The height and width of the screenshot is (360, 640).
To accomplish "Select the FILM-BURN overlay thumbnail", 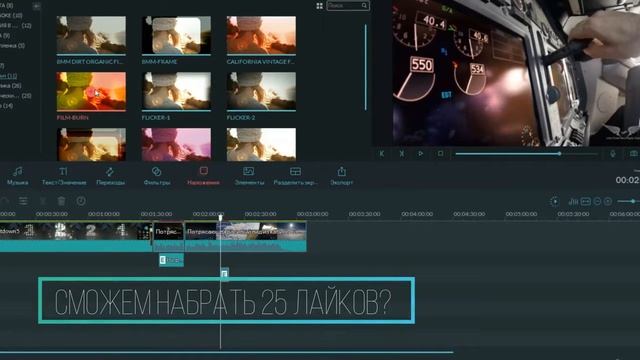I will tap(91, 91).
